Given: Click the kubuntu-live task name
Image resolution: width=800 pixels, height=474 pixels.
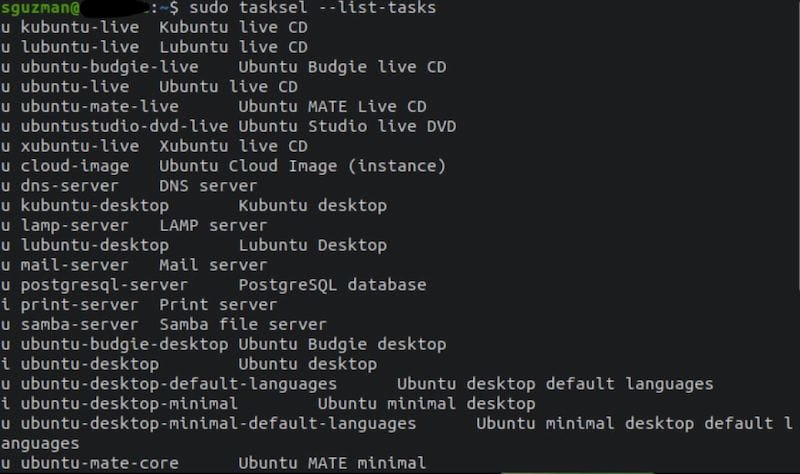Looking at the screenshot, I should pyautogui.click(x=80, y=27).
